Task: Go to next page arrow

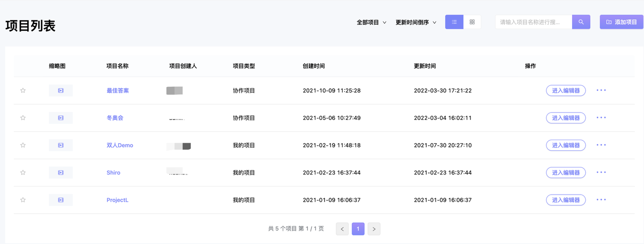Action: [374, 229]
